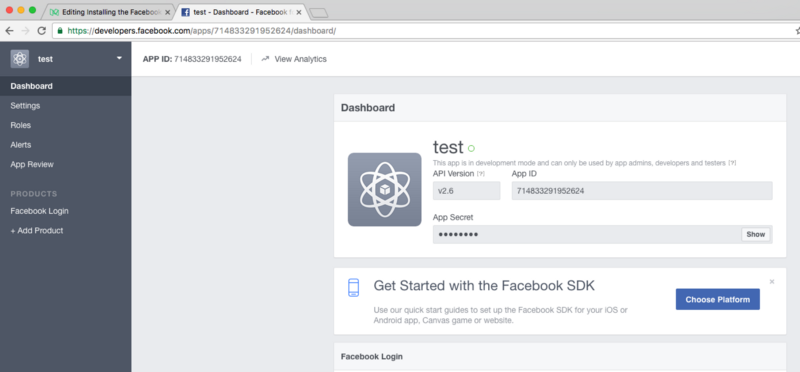Click the App ID field

point(642,191)
